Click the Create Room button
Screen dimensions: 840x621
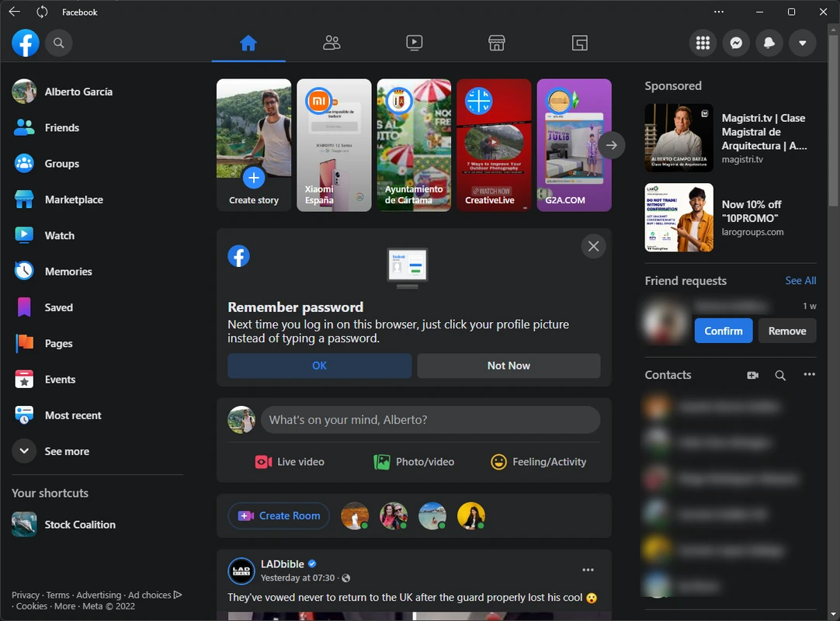(x=279, y=515)
